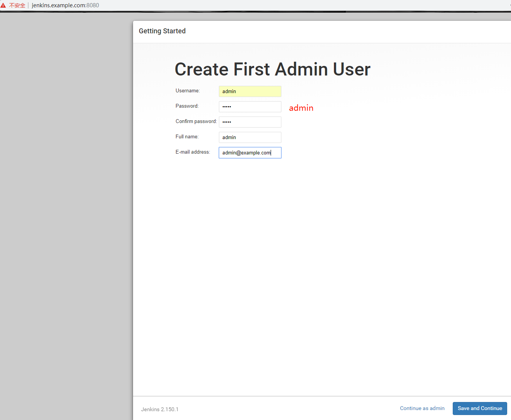
Task: Click the Create First Admin User heading
Action: click(x=273, y=69)
